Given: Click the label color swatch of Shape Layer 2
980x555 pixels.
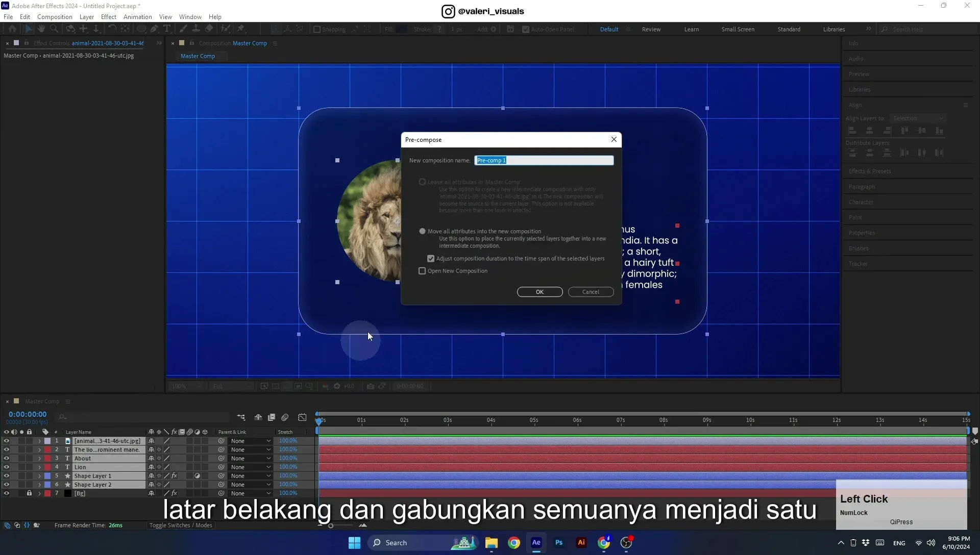Looking at the screenshot, I should pos(47,485).
